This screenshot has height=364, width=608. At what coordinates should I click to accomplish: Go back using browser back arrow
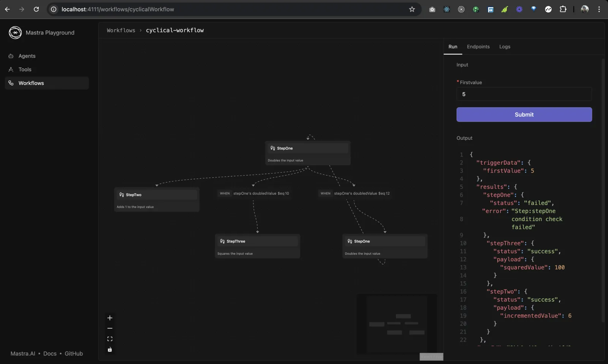pyautogui.click(x=7, y=9)
